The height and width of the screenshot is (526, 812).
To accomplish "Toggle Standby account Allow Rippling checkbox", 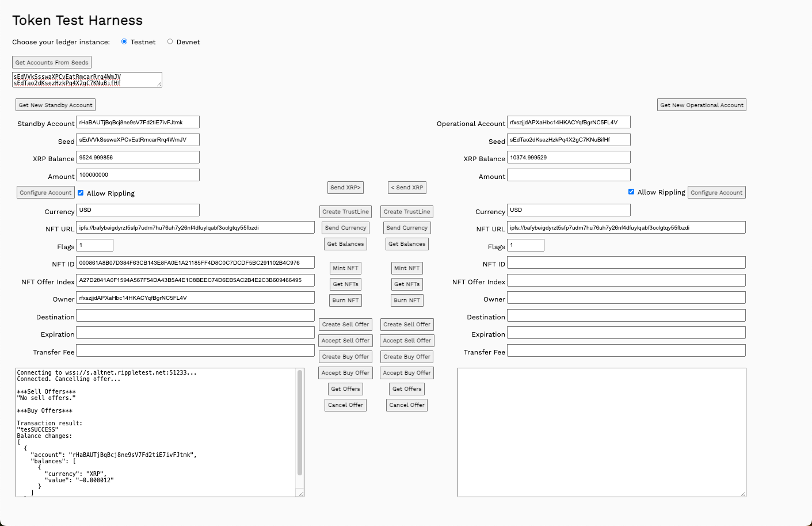I will tap(81, 193).
